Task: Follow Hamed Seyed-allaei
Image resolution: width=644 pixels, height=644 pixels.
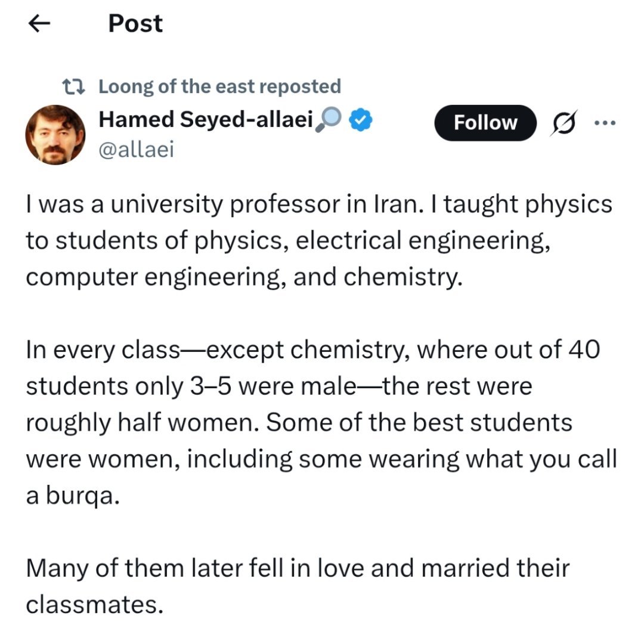Action: point(485,123)
